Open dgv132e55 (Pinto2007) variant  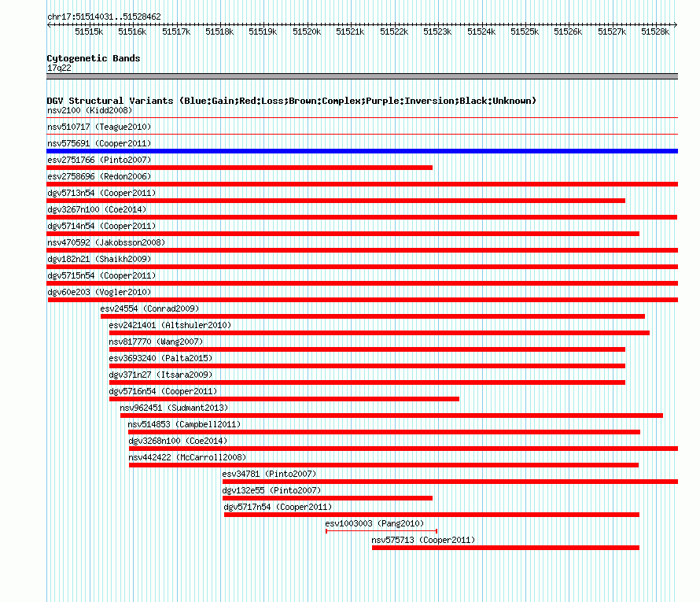pyautogui.click(x=271, y=490)
